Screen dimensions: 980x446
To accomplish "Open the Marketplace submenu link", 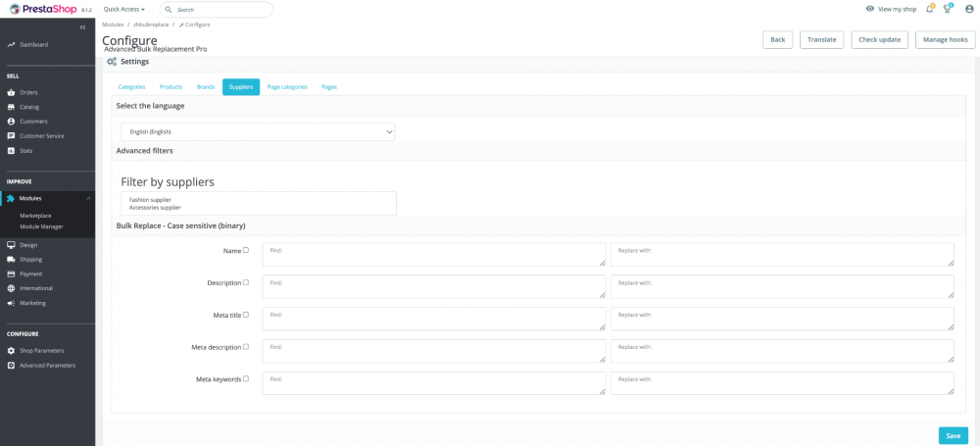I will pos(35,216).
